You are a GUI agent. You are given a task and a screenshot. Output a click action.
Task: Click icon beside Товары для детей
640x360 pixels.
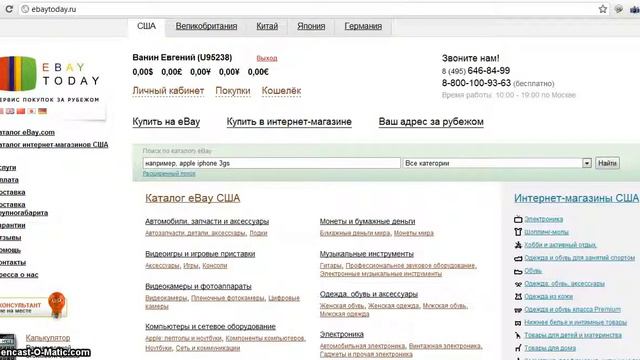click(x=518, y=335)
